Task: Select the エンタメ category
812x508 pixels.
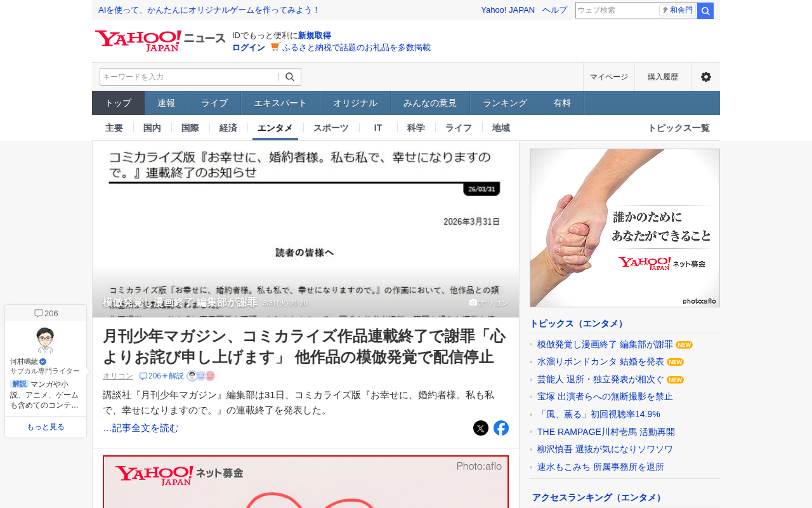Action: coord(275,128)
